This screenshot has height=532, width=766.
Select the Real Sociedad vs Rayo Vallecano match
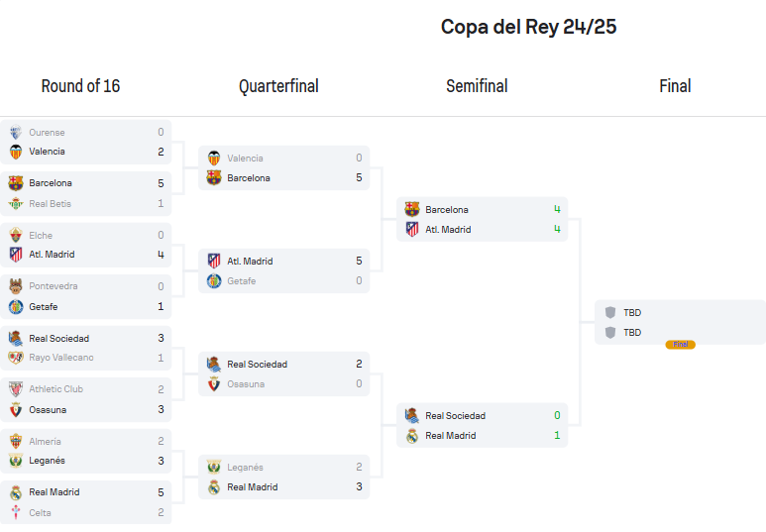click(85, 348)
